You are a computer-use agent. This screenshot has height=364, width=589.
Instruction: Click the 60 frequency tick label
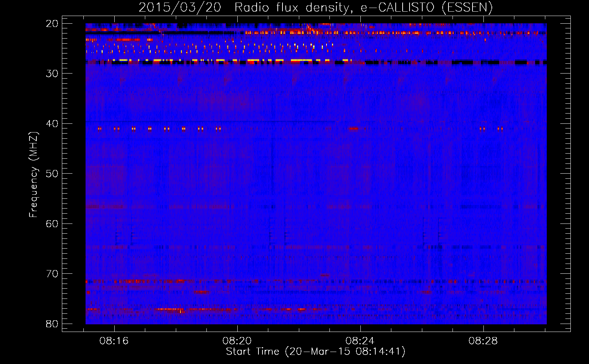point(52,224)
